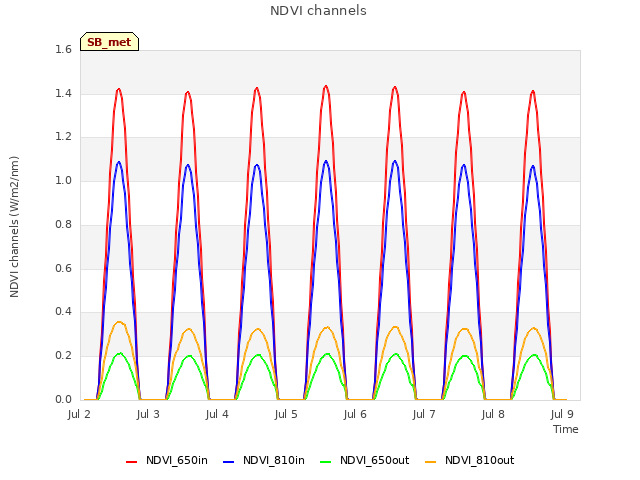Click the Jul 6 x-axis label

point(355,414)
